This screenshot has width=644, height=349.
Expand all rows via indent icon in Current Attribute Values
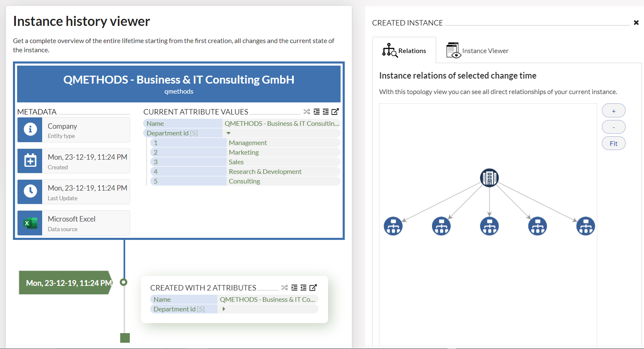pyautogui.click(x=317, y=112)
